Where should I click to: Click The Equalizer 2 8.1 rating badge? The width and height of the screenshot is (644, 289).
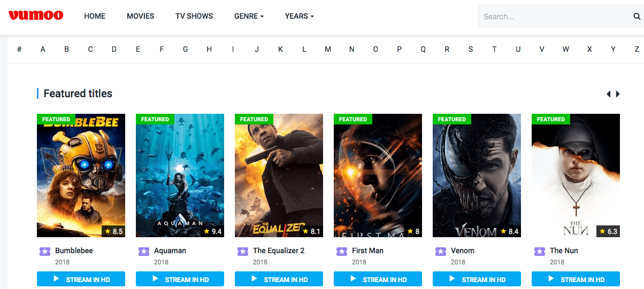pos(311,231)
